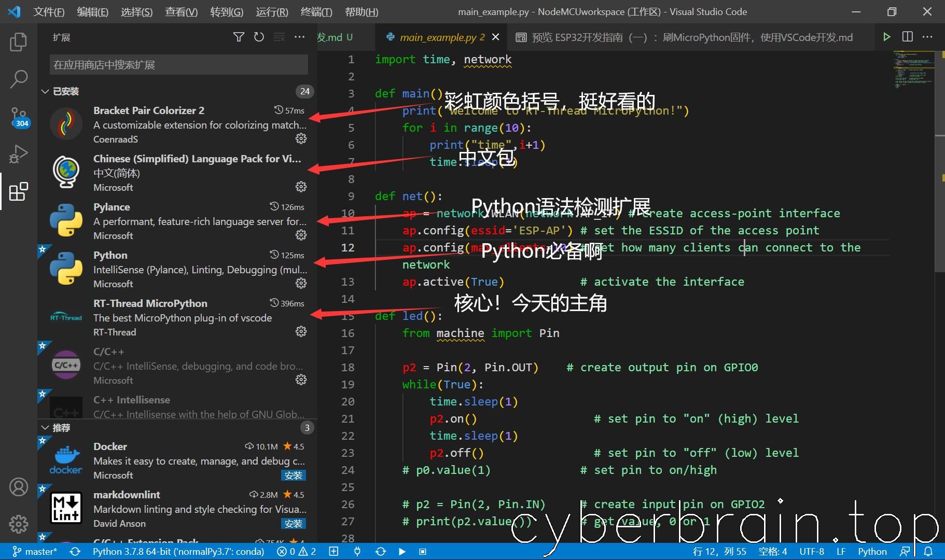Close the main_example.py tab
The height and width of the screenshot is (560, 945).
pos(495,37)
